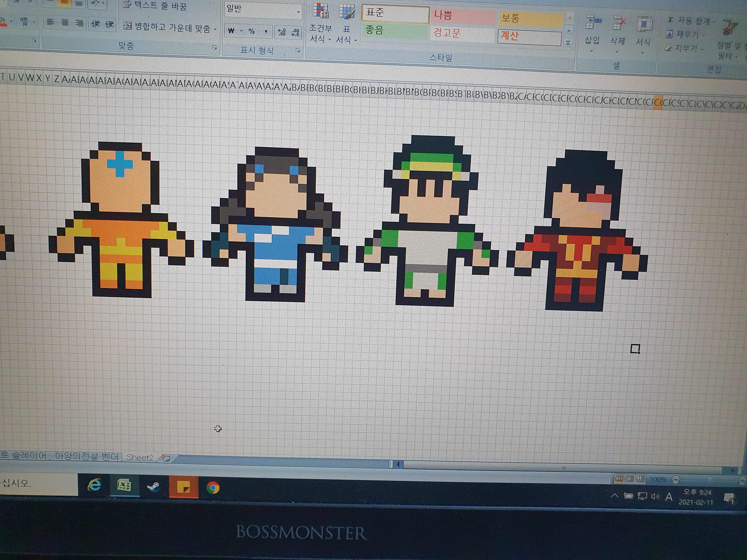This screenshot has width=747, height=560.
Task: Open the 맞춤 alignment dialog launcher
Action: coord(215,48)
